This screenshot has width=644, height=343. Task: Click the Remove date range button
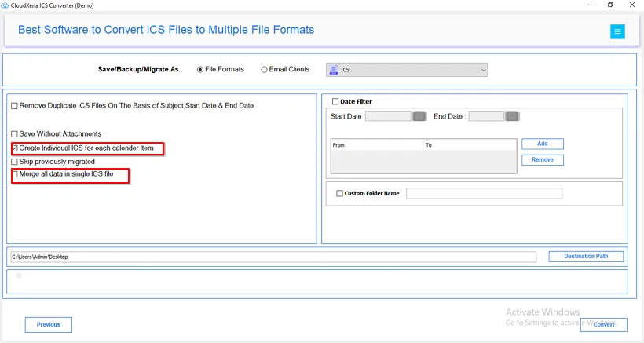coord(543,159)
